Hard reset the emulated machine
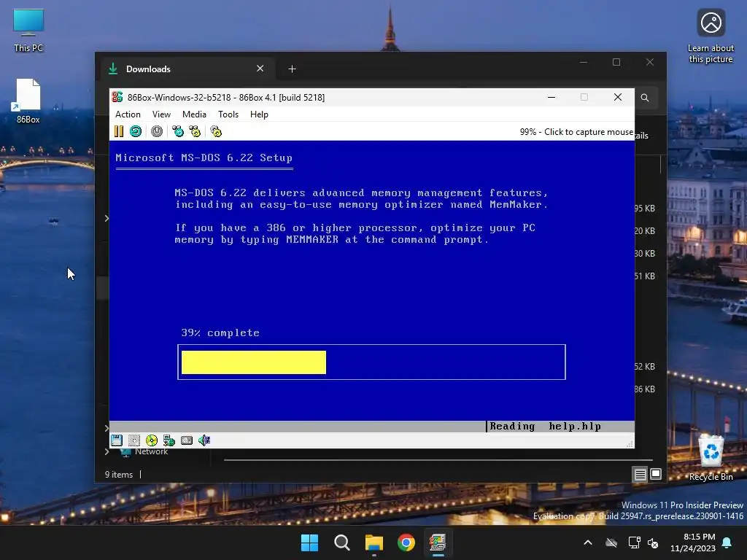The height and width of the screenshot is (560, 747). coord(136,131)
